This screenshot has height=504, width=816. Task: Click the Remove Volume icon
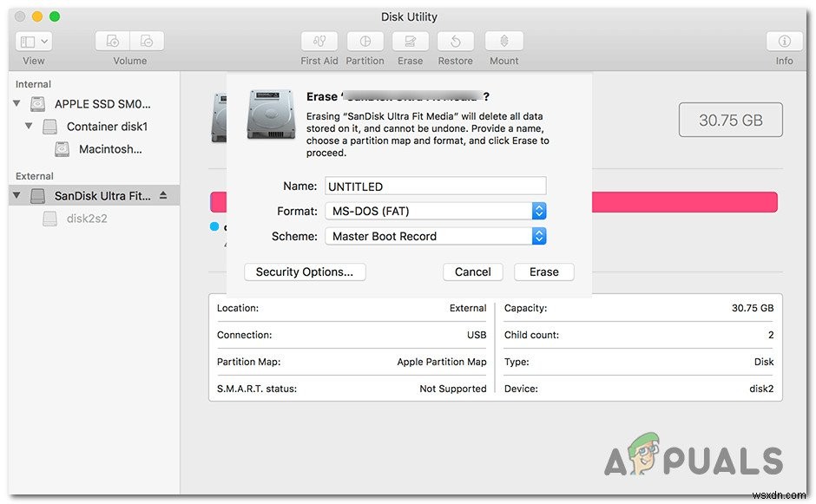(x=147, y=40)
